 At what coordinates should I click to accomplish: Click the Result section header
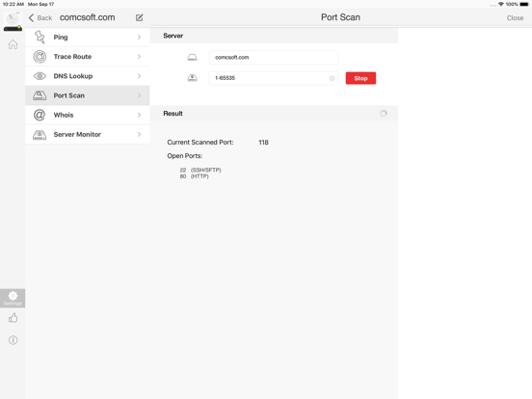click(x=274, y=114)
